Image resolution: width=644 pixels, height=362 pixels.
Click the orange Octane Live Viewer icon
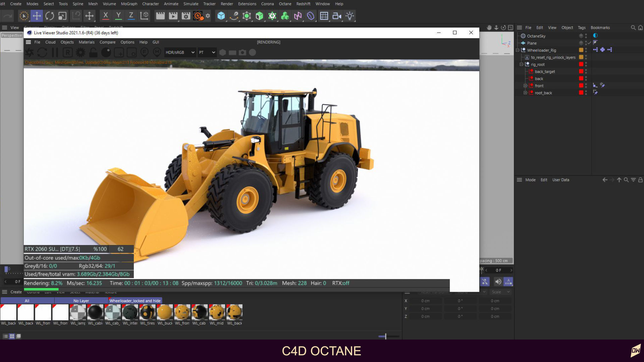[199, 16]
